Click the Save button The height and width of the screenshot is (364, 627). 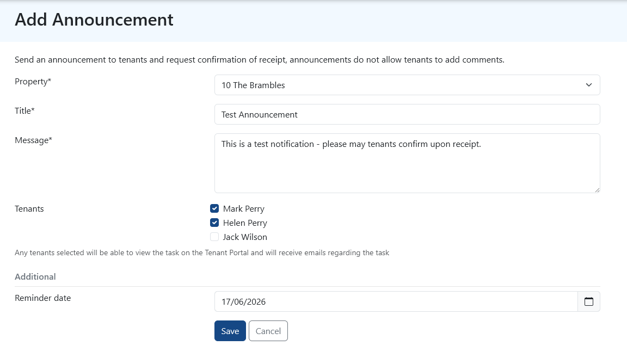[x=230, y=331]
